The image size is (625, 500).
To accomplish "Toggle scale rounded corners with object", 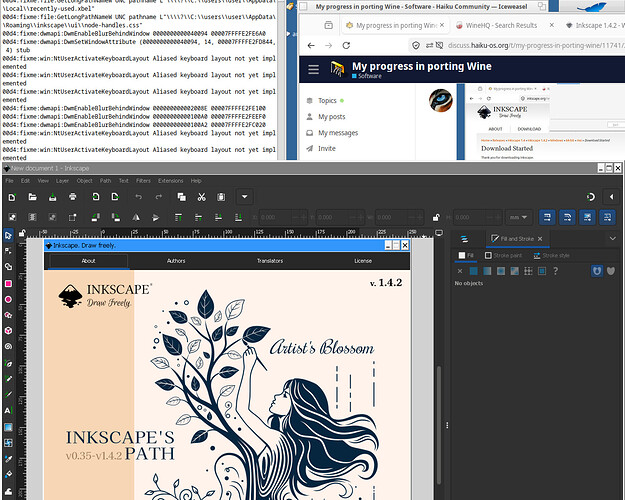I will [x=567, y=217].
